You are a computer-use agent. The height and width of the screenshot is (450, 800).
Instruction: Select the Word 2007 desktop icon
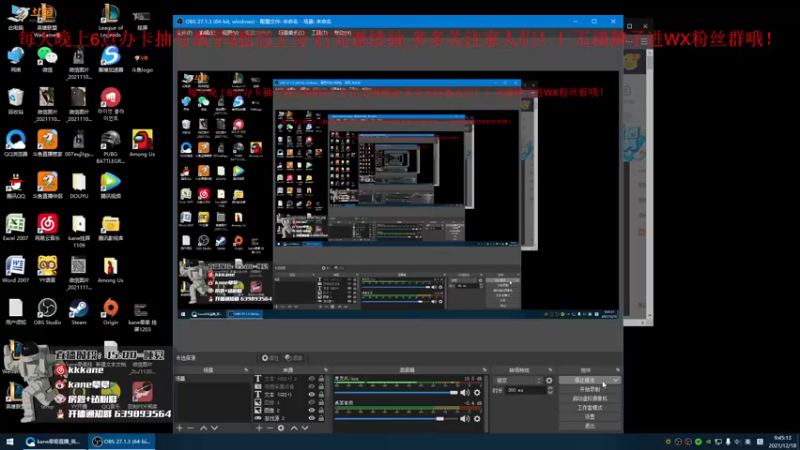(x=15, y=269)
